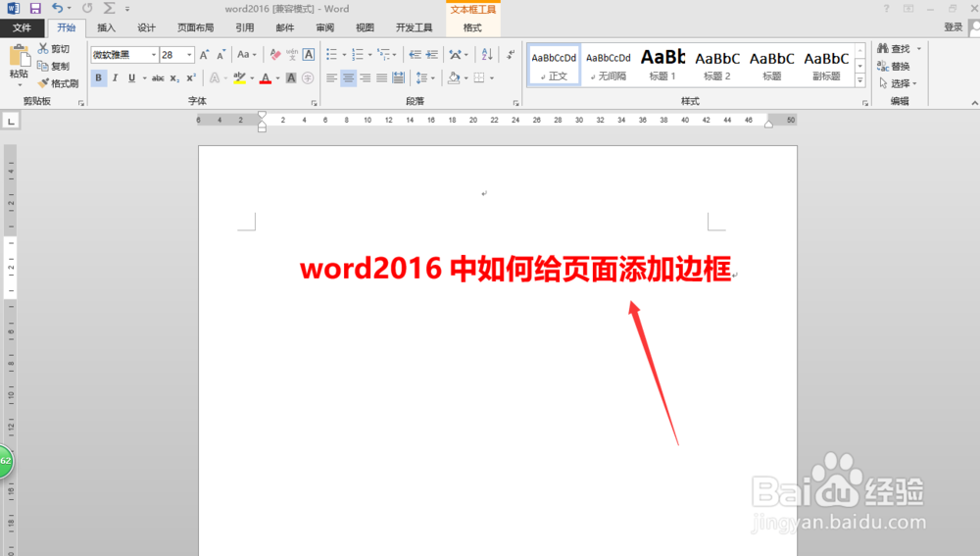This screenshot has width=980, height=556.
Task: Save the document with the floppy disk icon
Action: pos(35,9)
